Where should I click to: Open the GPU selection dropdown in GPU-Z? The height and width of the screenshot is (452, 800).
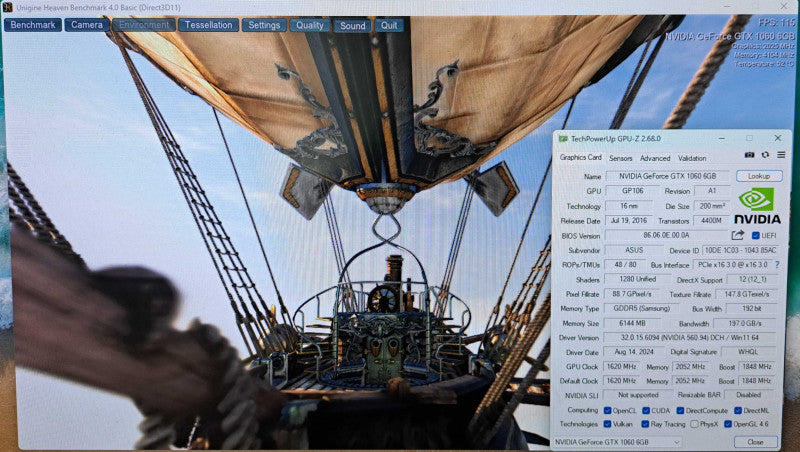[618, 442]
